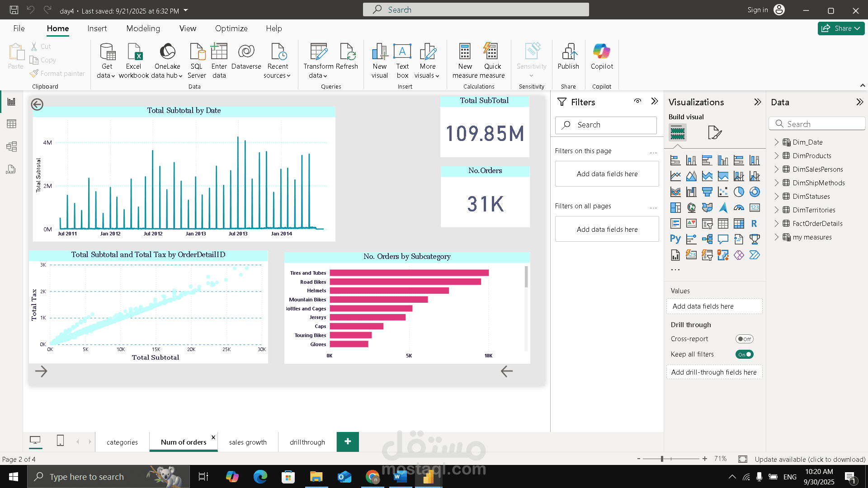The width and height of the screenshot is (868, 488).
Task: Turn off the Keep all filters toggle
Action: tap(744, 354)
